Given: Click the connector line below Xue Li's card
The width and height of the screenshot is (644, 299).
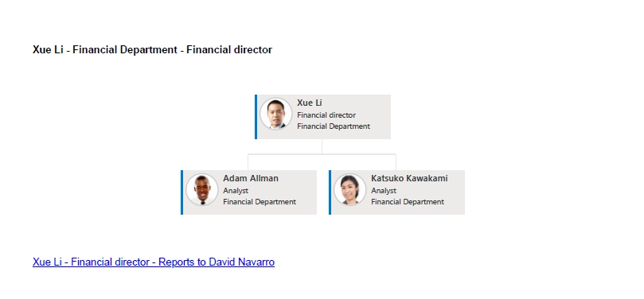Looking at the screenshot, I should (322, 146).
